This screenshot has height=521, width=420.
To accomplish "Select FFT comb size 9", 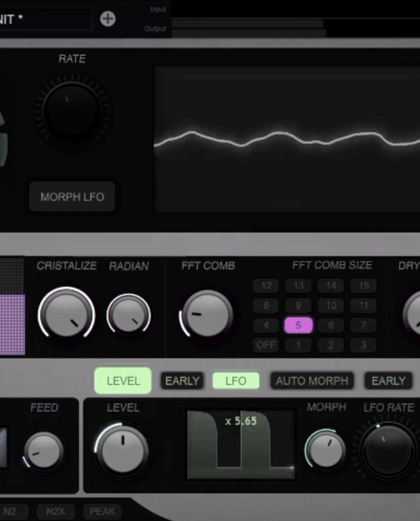I will coord(299,306).
